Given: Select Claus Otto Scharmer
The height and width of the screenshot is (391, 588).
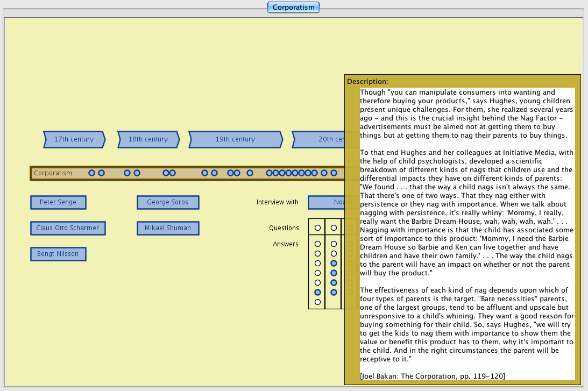Looking at the screenshot, I should coord(68,228).
